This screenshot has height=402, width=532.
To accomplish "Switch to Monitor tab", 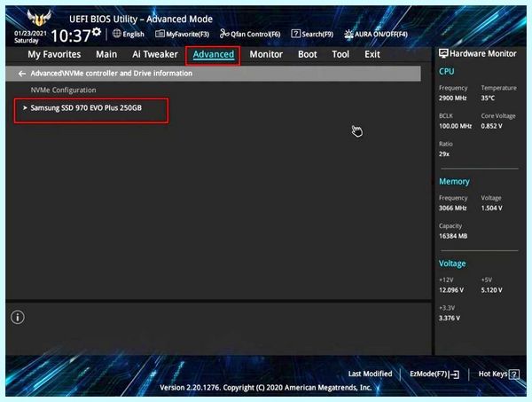I will (x=266, y=54).
